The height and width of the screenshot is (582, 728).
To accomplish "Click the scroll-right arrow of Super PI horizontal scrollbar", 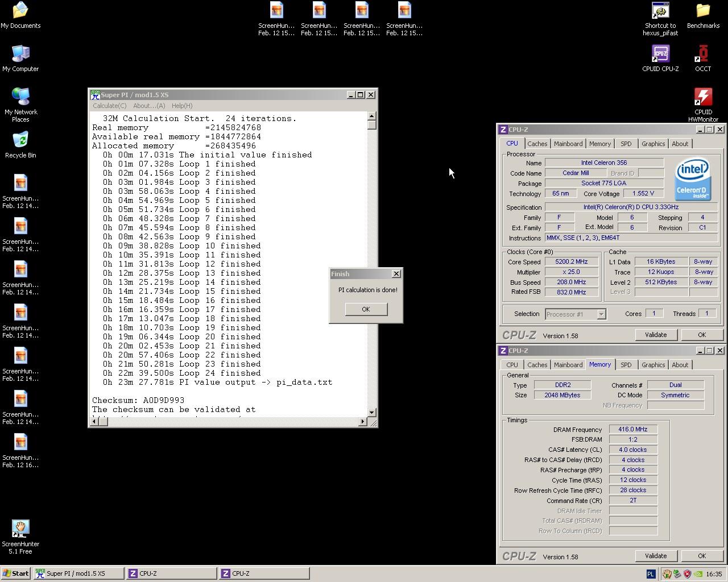I will (x=363, y=422).
